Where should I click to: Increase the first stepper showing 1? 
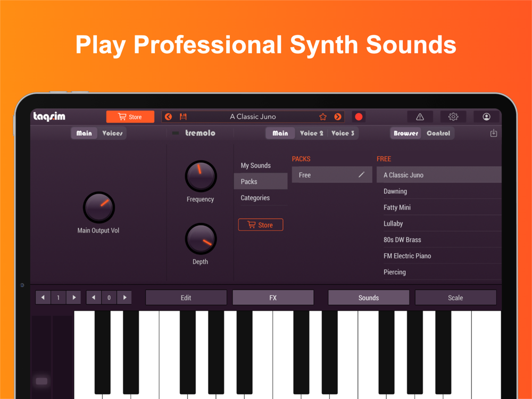(73, 297)
